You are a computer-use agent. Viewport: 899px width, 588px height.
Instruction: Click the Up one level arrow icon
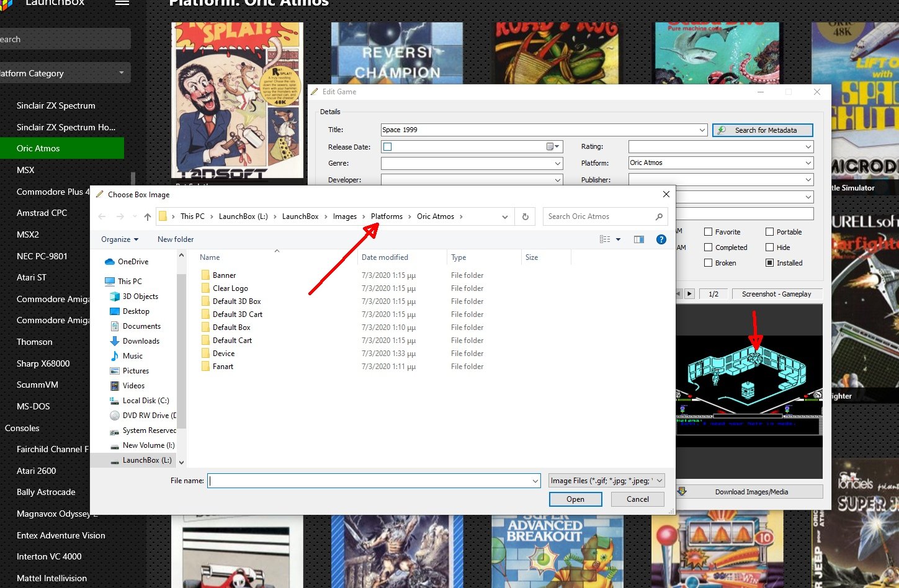tap(147, 216)
